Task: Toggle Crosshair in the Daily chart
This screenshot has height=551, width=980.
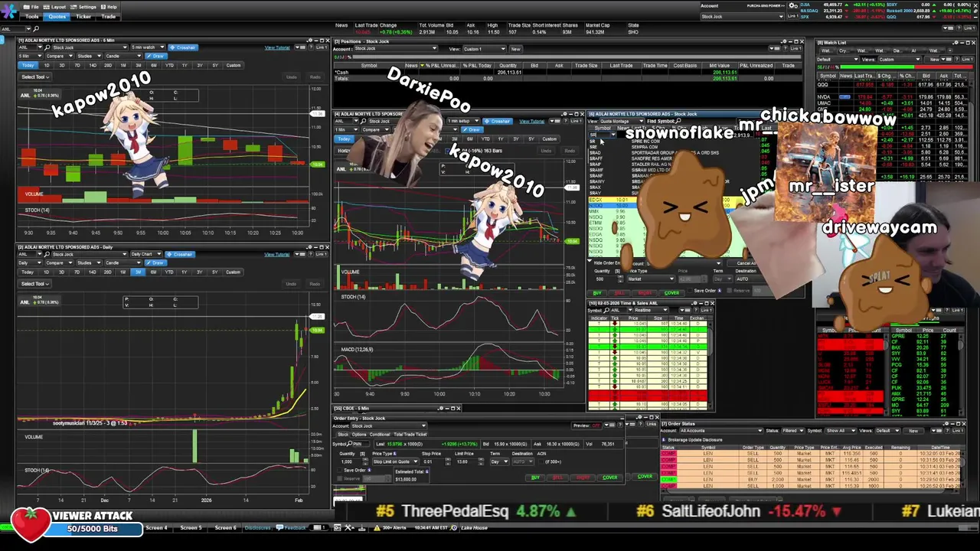Action: tap(181, 254)
